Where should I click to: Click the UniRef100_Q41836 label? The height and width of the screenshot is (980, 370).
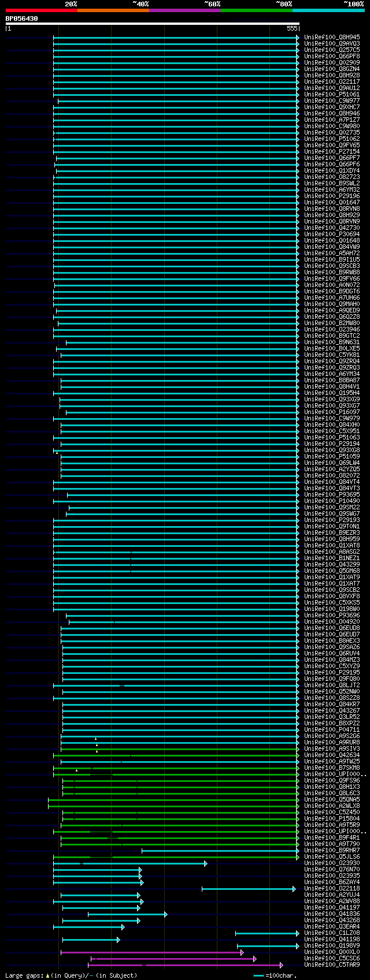[x=332, y=914]
